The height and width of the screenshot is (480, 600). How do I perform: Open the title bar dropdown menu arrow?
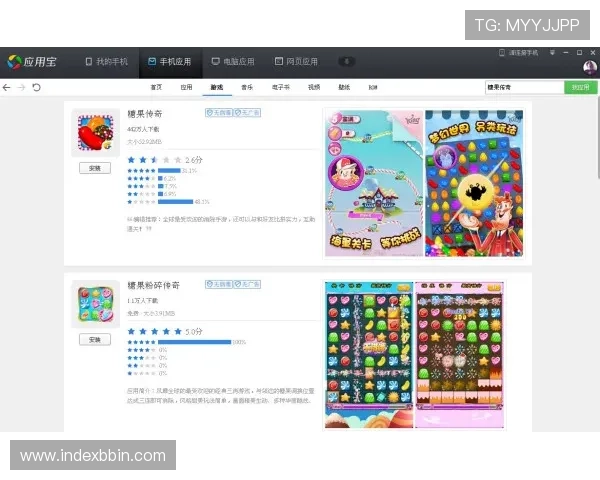pyautogui.click(x=552, y=52)
